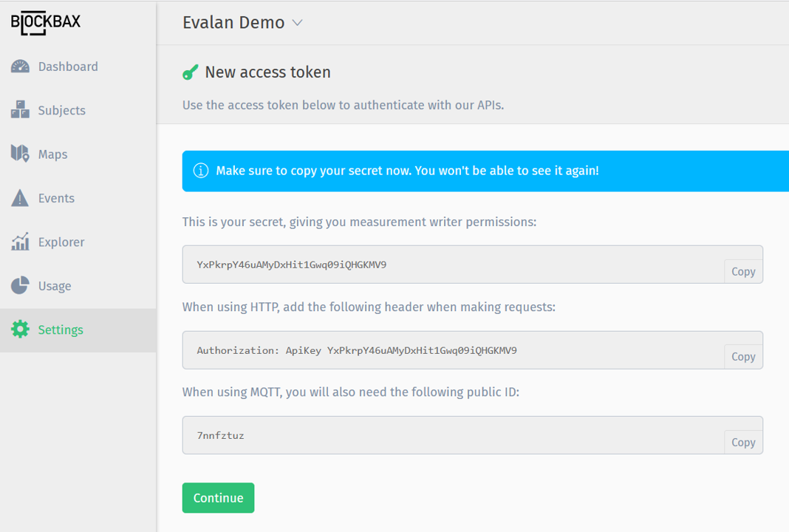Click the Authorization header field

[443, 349]
